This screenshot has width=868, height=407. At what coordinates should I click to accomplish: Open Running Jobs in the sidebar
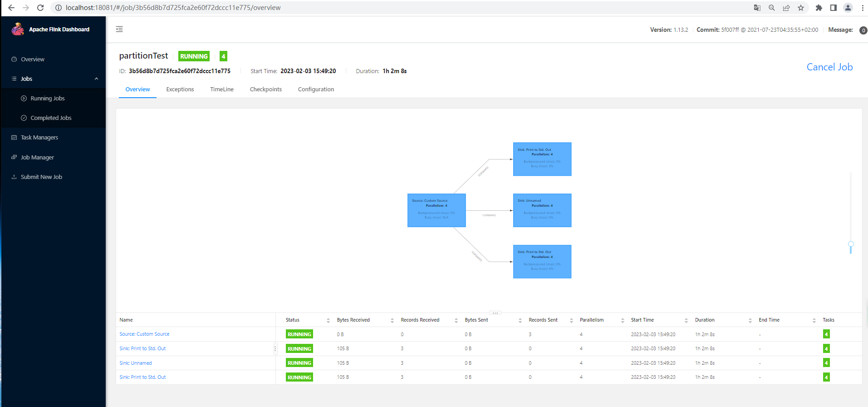[x=53, y=98]
